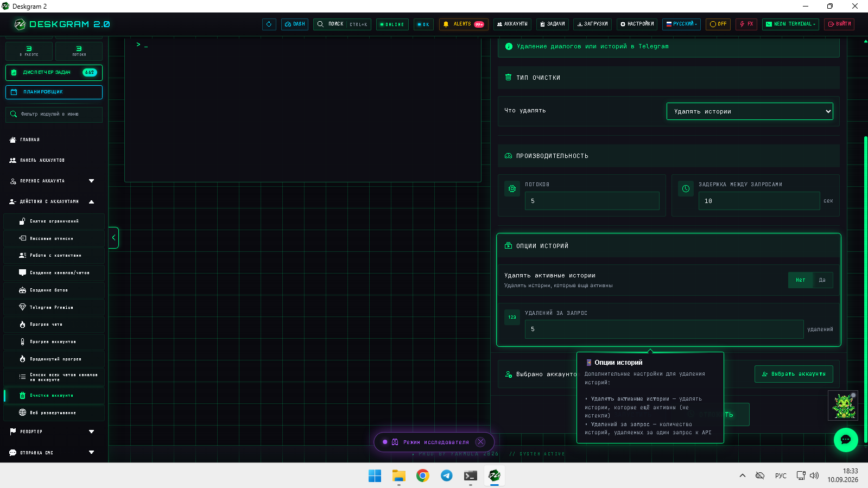Image resolution: width=868 pixels, height=488 pixels.
Task: Go to Главная home icon in sidebar
Action: pyautogui.click(x=13, y=140)
